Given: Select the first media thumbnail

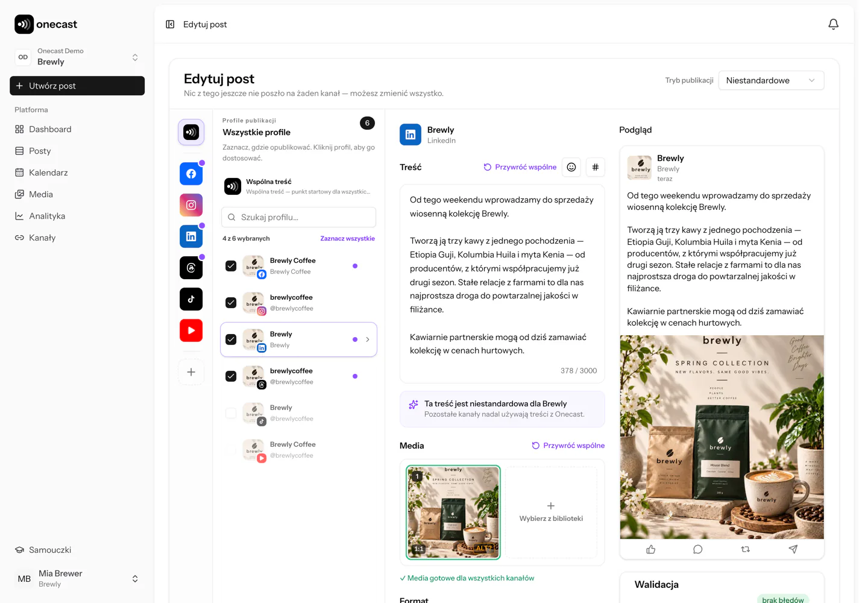Looking at the screenshot, I should click(453, 512).
